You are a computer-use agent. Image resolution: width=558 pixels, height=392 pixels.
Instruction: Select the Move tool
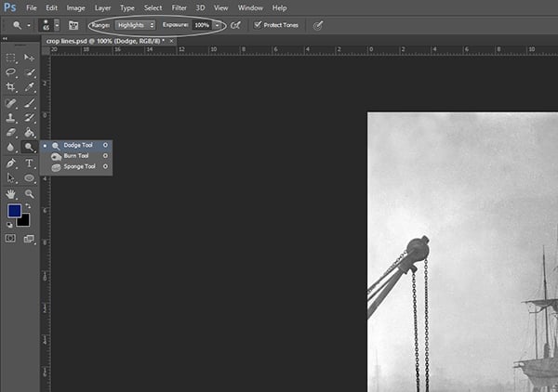29,58
